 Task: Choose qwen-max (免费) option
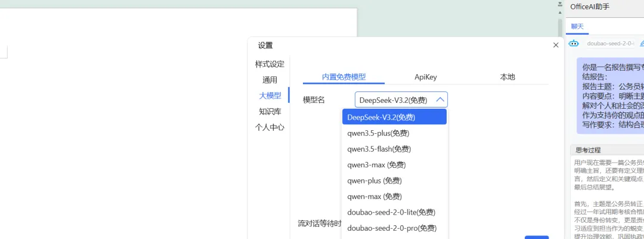[394, 196]
